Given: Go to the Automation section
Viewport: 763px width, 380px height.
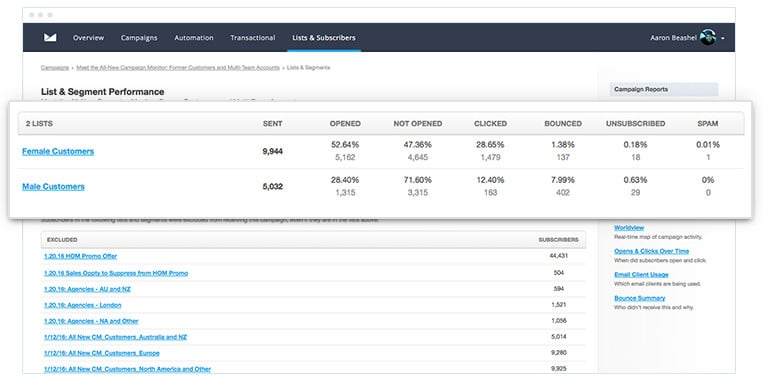Looking at the screenshot, I should click(194, 37).
